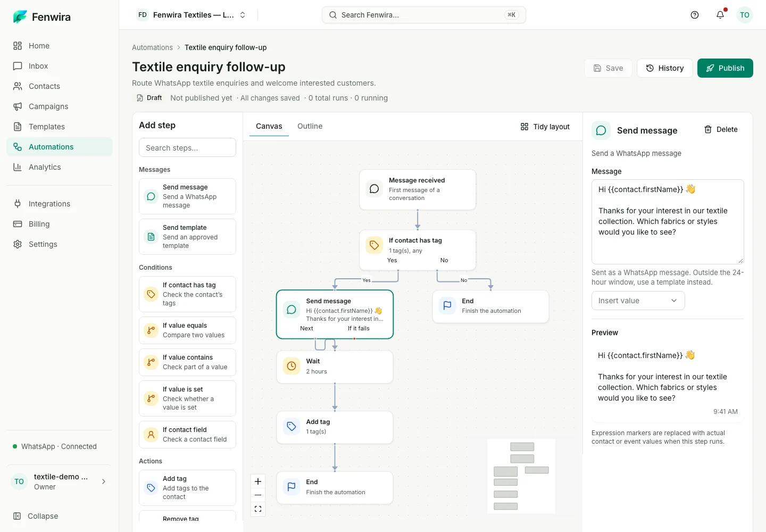Zoom out on the canvas
The image size is (766, 532).
[258, 495]
